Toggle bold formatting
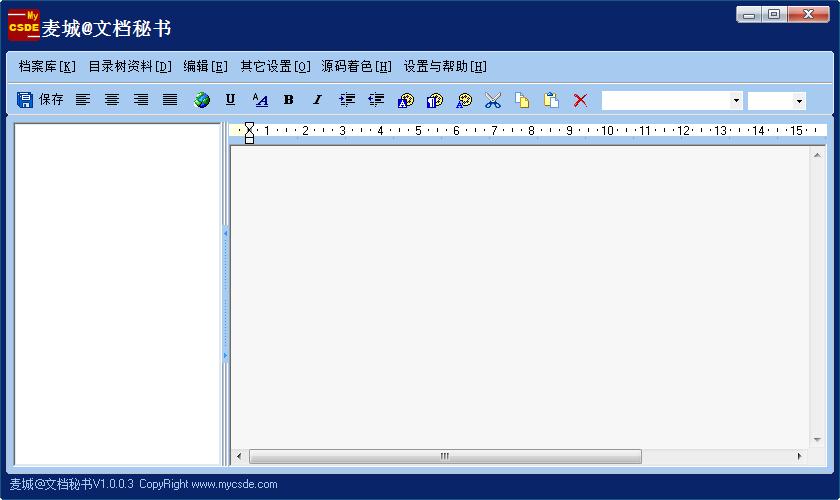 pyautogui.click(x=289, y=100)
